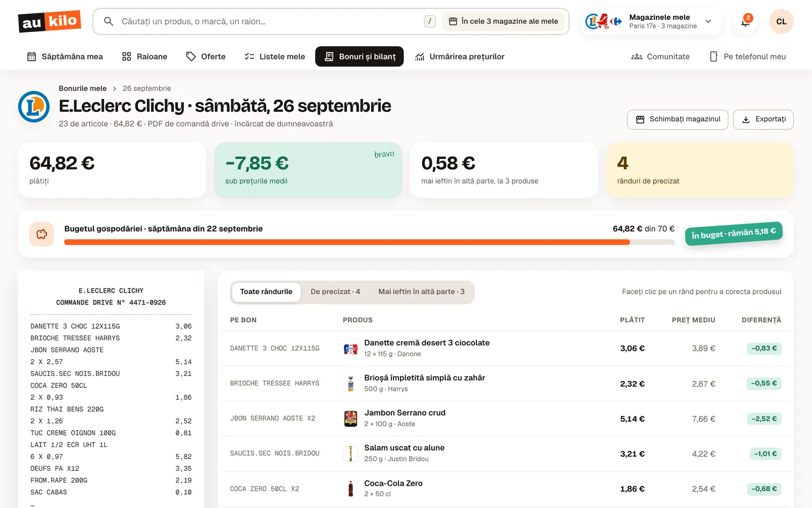This screenshot has height=508, width=812.
Task: Switch to De precizat · 4 tab
Action: click(x=335, y=292)
